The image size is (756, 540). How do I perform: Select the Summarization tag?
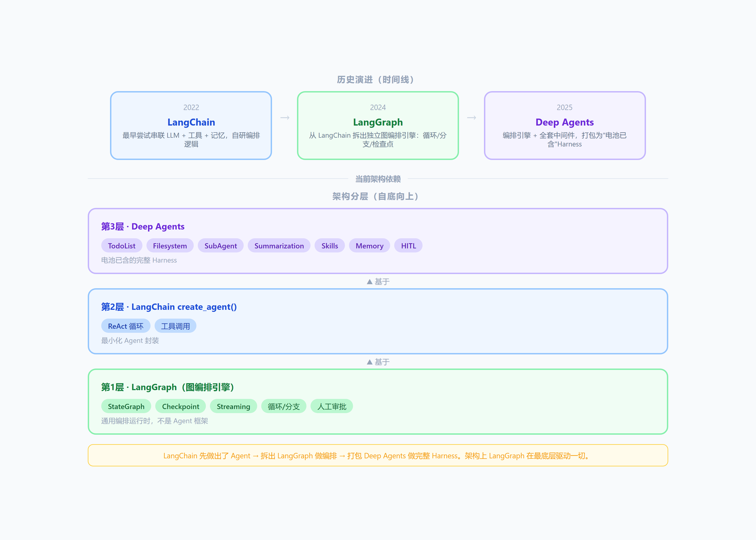click(279, 246)
